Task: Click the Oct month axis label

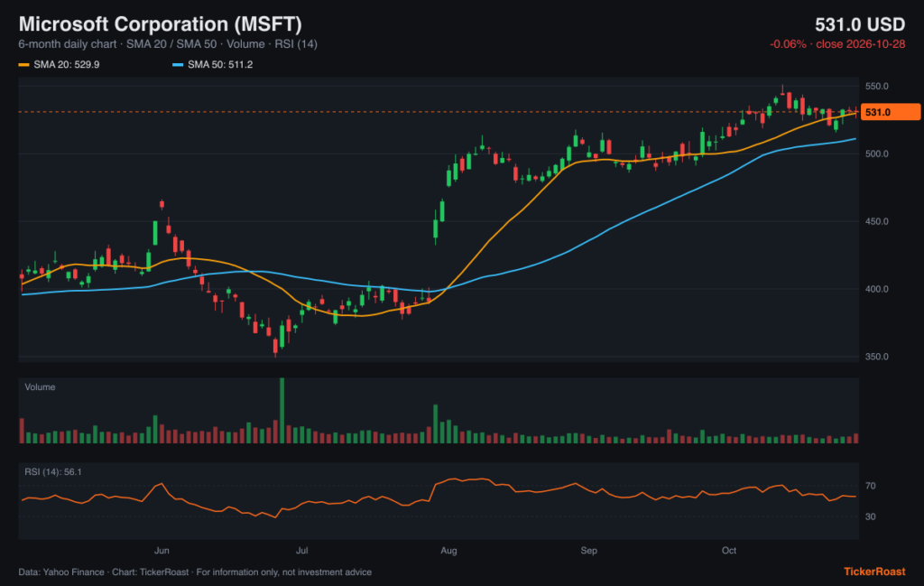Action: (x=729, y=551)
